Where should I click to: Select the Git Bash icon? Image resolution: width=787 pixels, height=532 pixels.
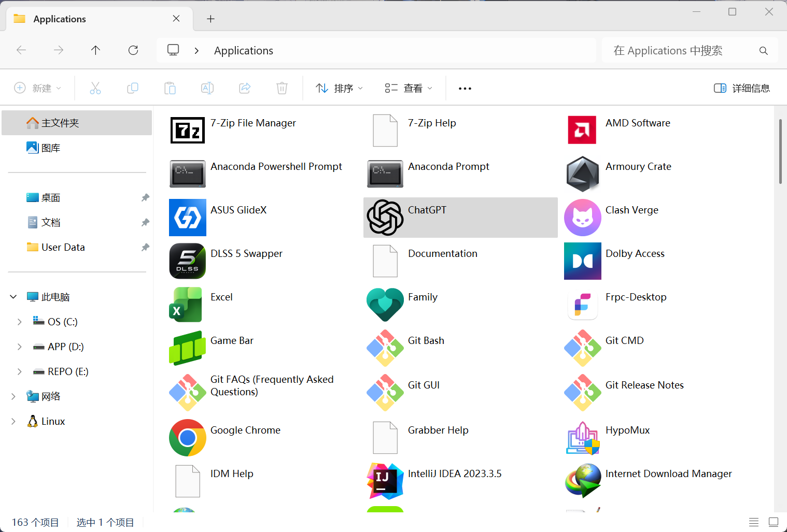(385, 348)
